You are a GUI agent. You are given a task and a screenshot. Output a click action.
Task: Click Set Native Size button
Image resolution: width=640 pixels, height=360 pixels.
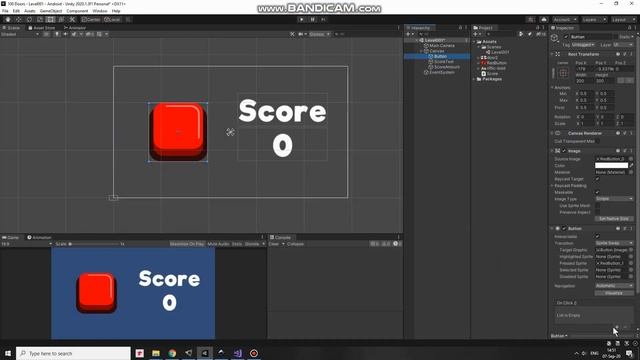[x=614, y=219]
